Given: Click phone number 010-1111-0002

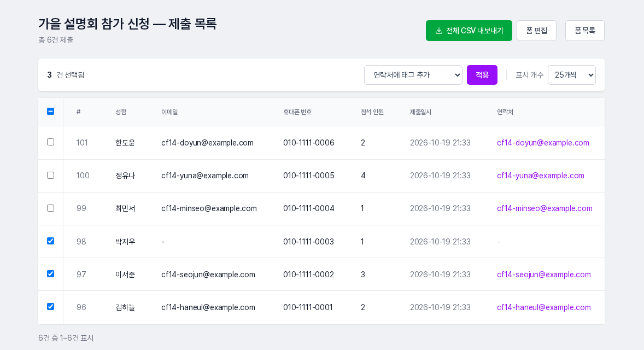Looking at the screenshot, I should tap(308, 275).
